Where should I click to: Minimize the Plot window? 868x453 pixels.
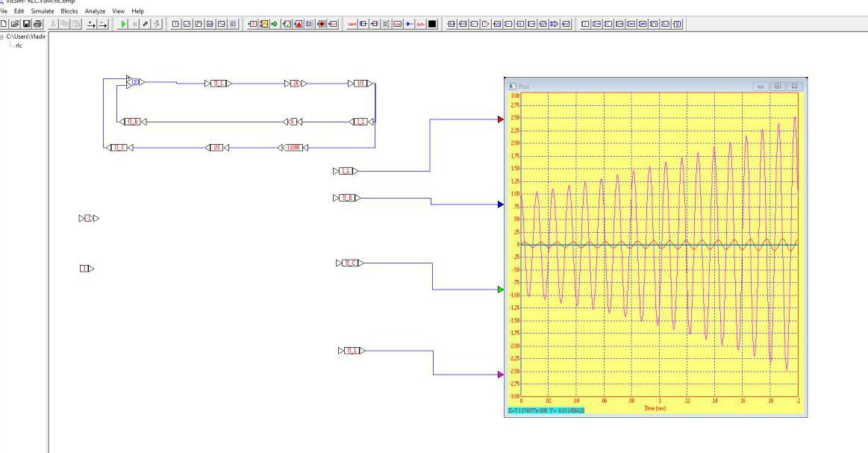pyautogui.click(x=761, y=87)
